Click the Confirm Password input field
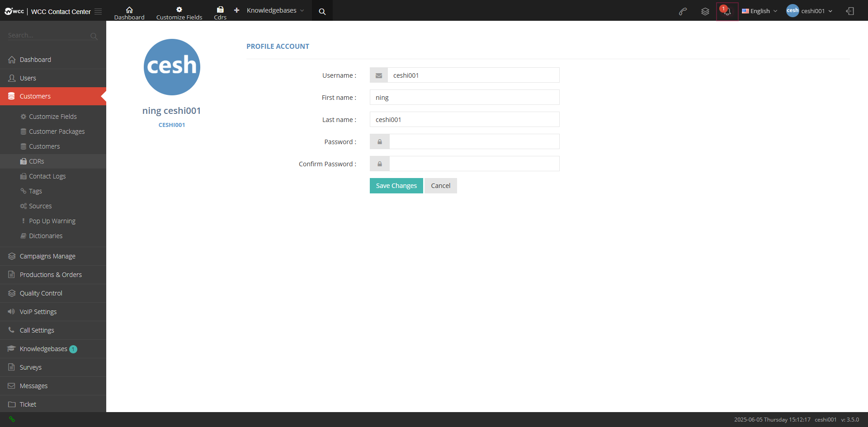 474,164
